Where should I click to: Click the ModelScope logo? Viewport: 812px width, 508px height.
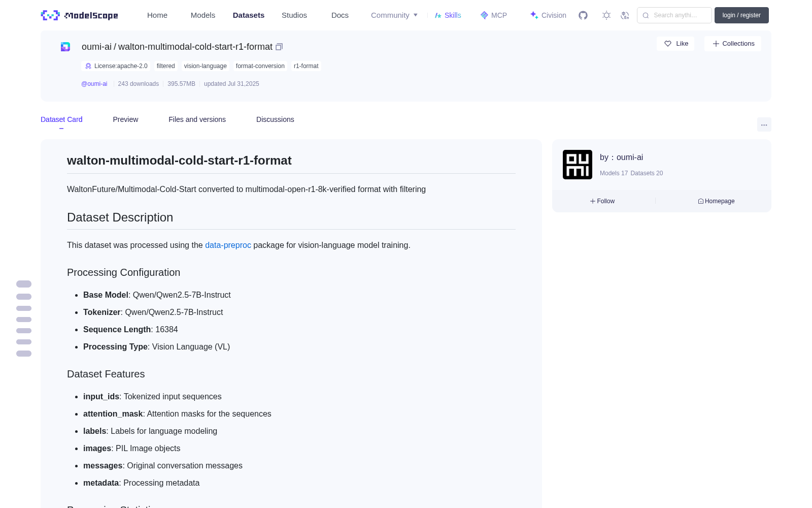point(80,15)
